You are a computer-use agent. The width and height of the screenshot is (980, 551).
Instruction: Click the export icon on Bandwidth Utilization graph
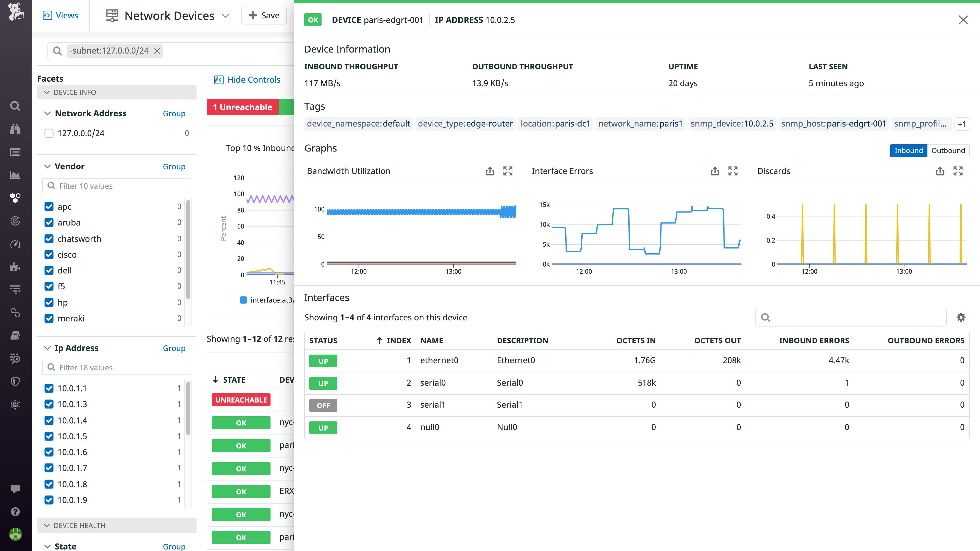490,171
